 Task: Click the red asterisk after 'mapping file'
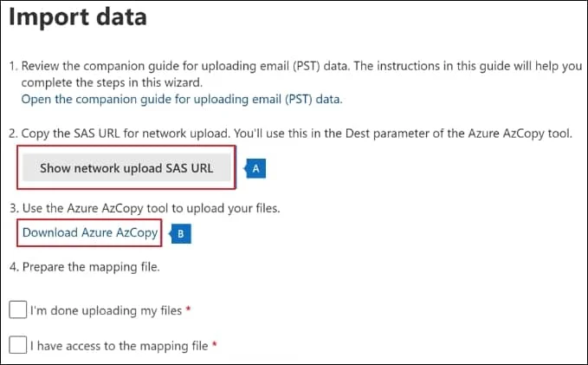(215, 344)
